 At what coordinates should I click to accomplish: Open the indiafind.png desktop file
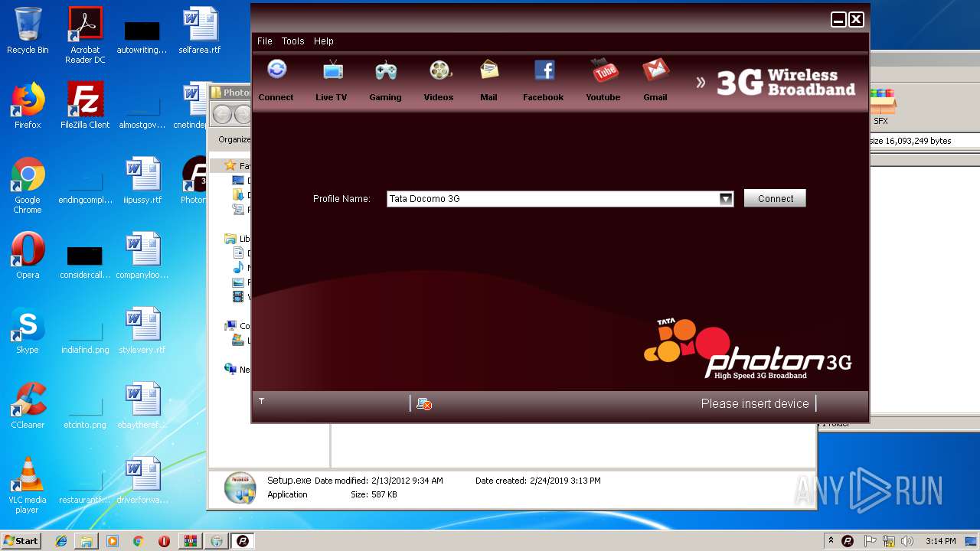click(85, 337)
